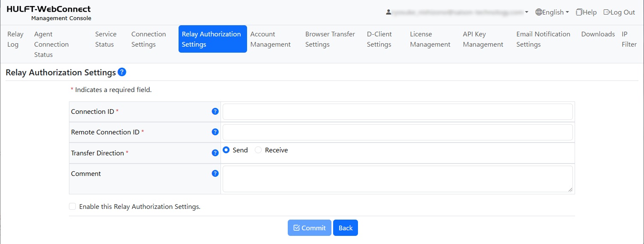Open the user account dropdown

457,12
